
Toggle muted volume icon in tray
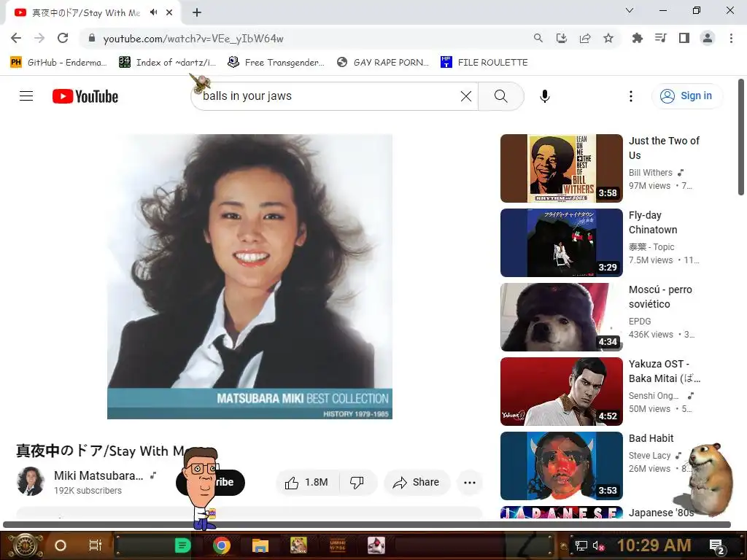(598, 545)
